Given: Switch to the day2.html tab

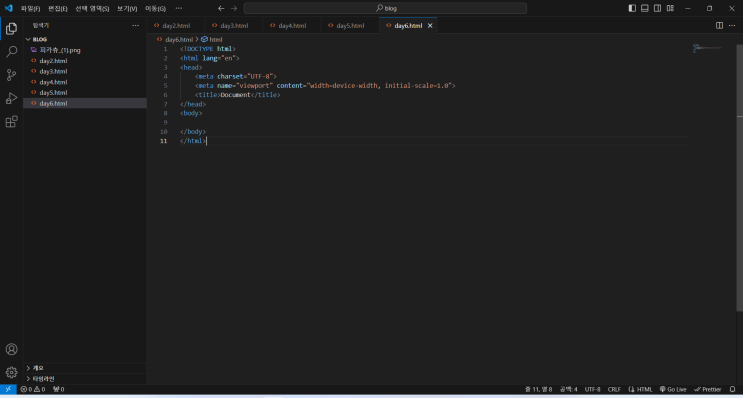Looking at the screenshot, I should point(176,26).
